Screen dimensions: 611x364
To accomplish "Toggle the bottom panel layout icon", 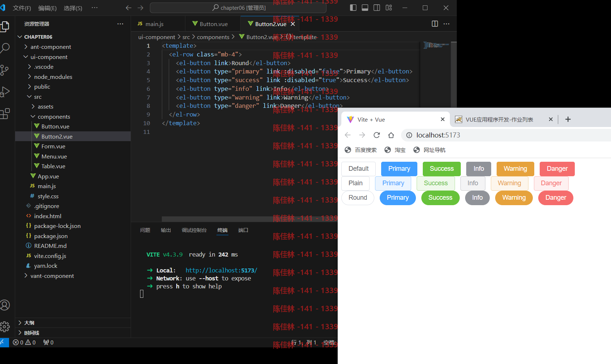I will click(365, 8).
